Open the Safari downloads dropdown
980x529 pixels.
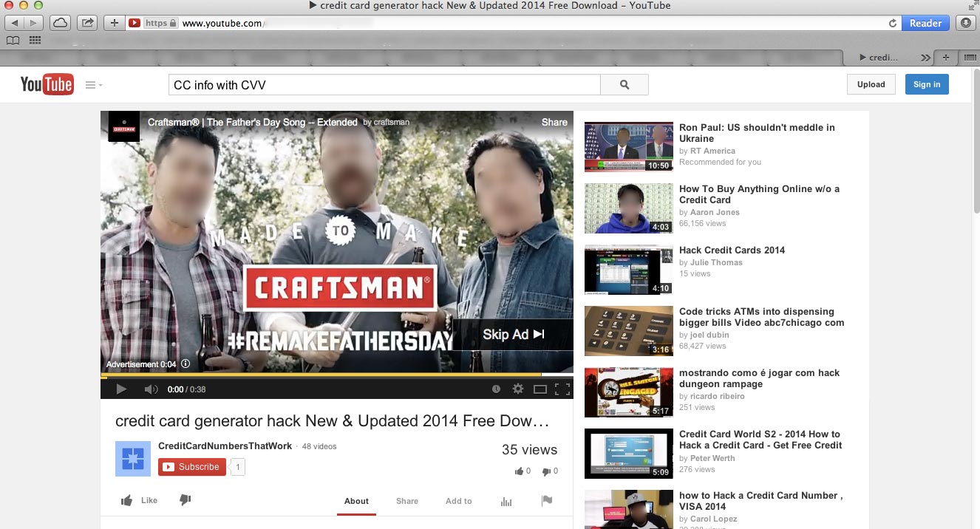pos(966,23)
